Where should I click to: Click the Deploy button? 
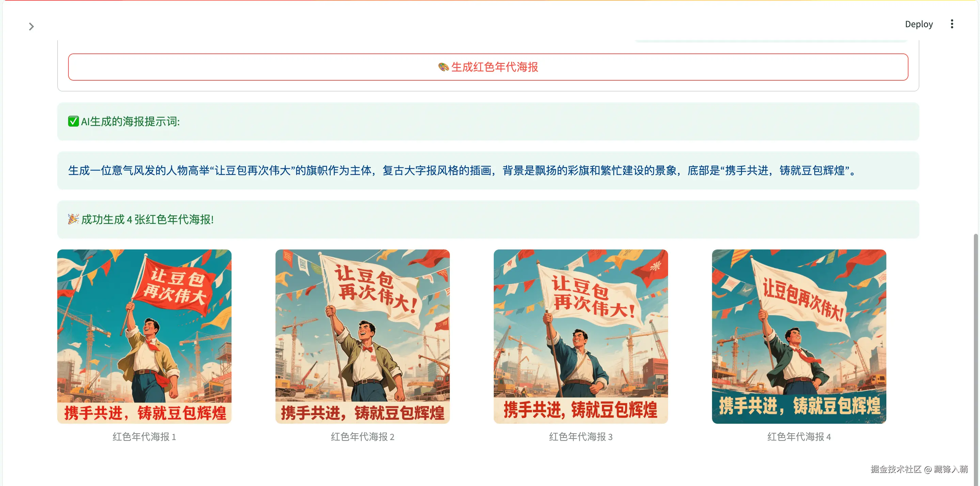(919, 24)
